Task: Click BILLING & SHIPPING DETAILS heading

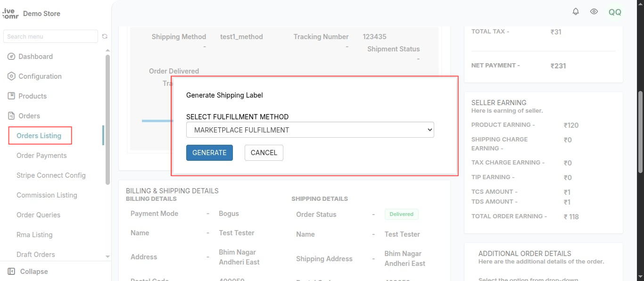Action: tap(172, 191)
